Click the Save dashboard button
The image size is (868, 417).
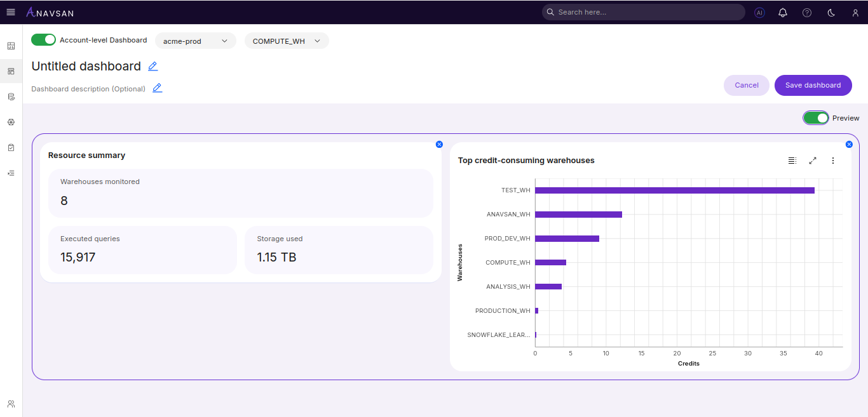coord(813,85)
